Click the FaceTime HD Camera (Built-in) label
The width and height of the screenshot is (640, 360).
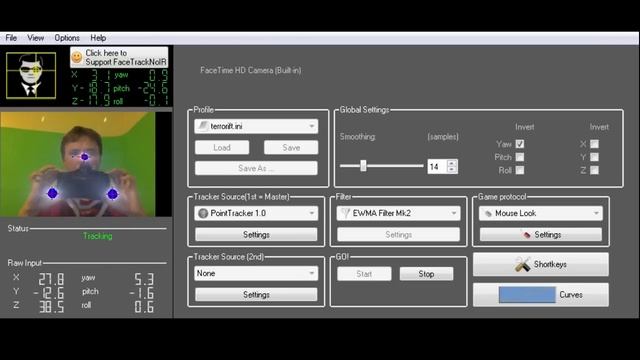click(x=251, y=70)
